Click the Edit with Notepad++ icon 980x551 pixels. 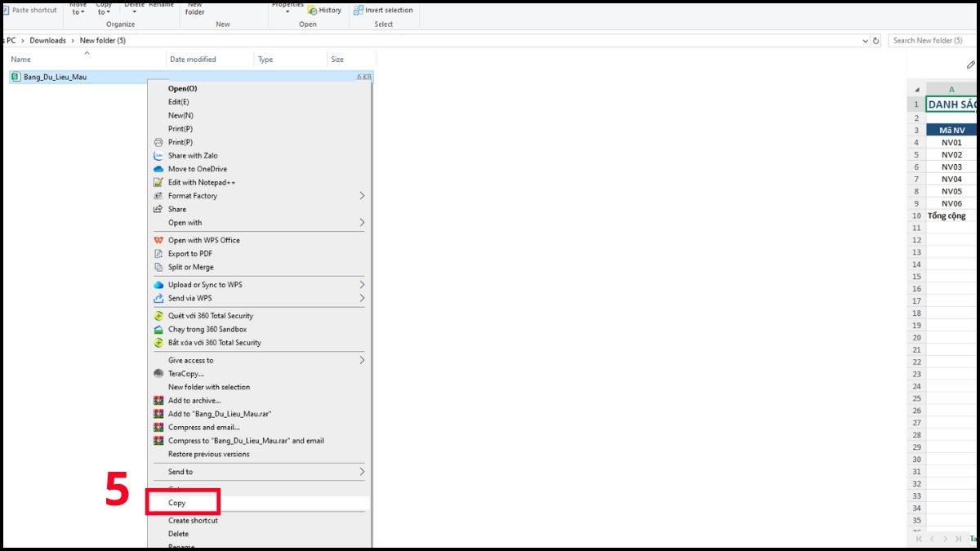(158, 182)
